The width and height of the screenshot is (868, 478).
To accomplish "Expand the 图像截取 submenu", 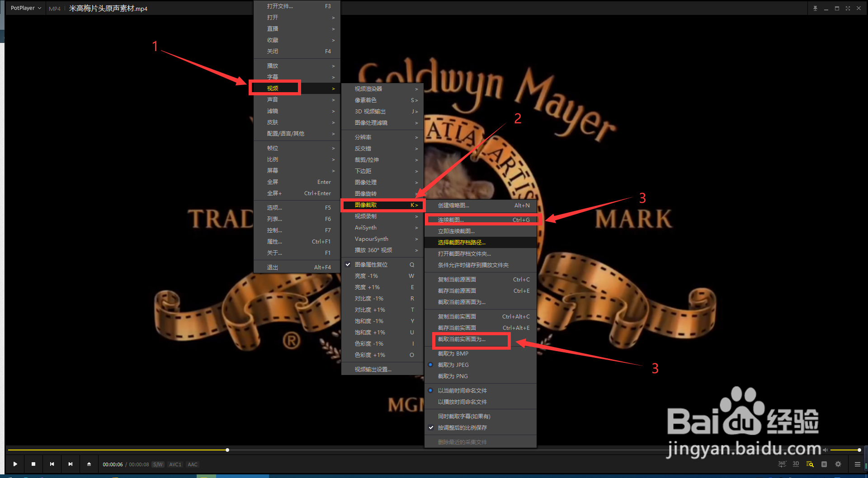I will [x=382, y=205].
